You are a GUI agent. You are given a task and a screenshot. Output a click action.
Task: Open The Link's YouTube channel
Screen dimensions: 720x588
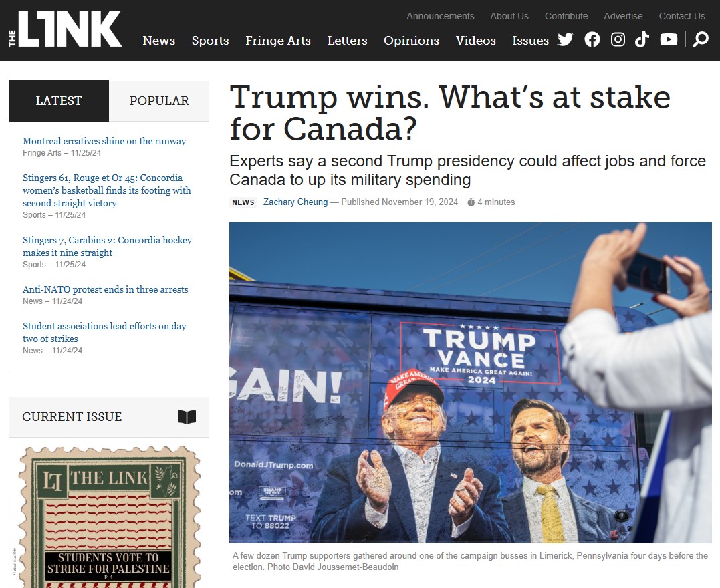click(x=669, y=40)
